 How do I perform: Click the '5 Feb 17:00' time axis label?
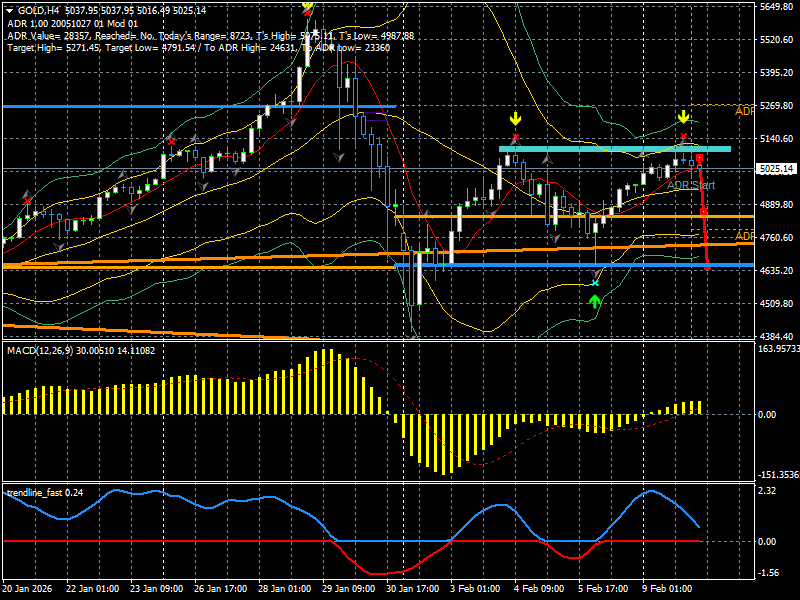click(603, 589)
